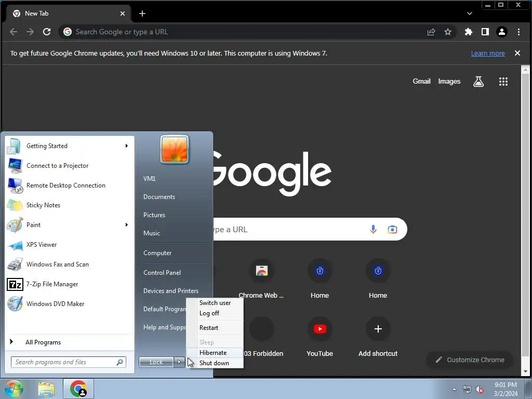Open Connect to a Projector
This screenshot has width=532, height=399.
pyautogui.click(x=70, y=166)
